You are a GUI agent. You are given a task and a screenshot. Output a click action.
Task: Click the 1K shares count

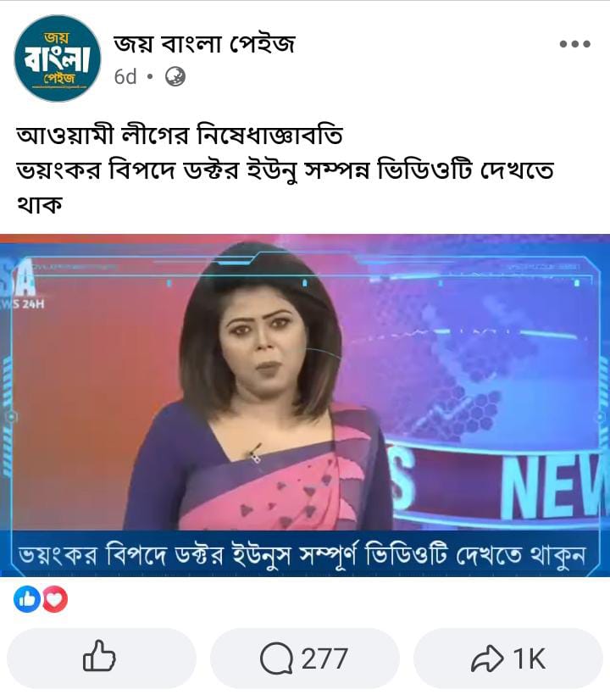tap(530, 658)
